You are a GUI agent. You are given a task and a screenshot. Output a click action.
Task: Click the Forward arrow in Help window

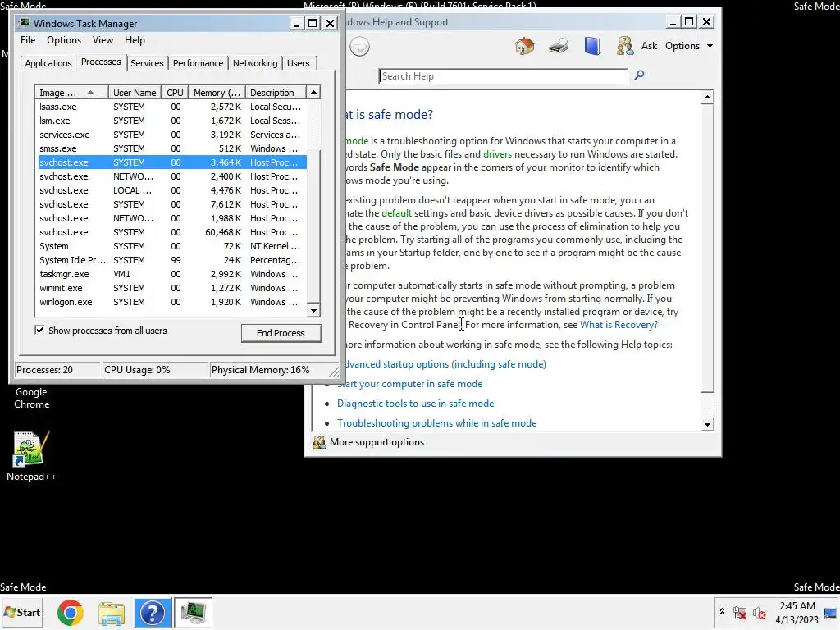360,47
